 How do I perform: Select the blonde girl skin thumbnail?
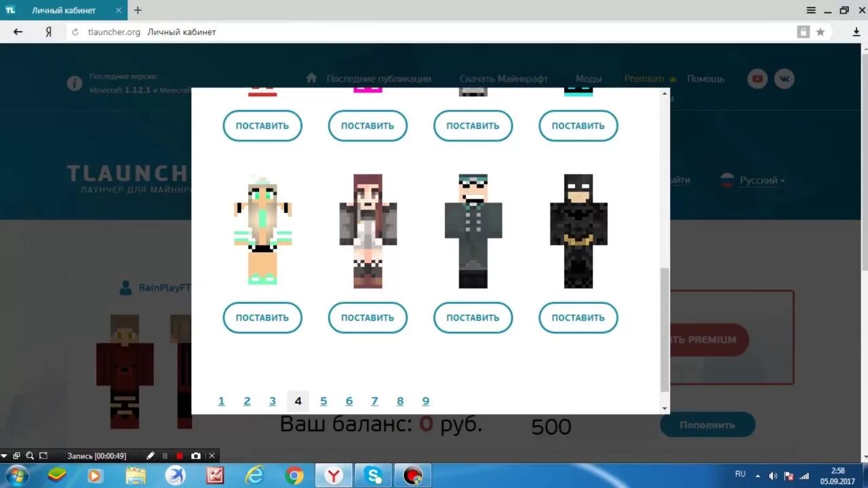(x=262, y=230)
